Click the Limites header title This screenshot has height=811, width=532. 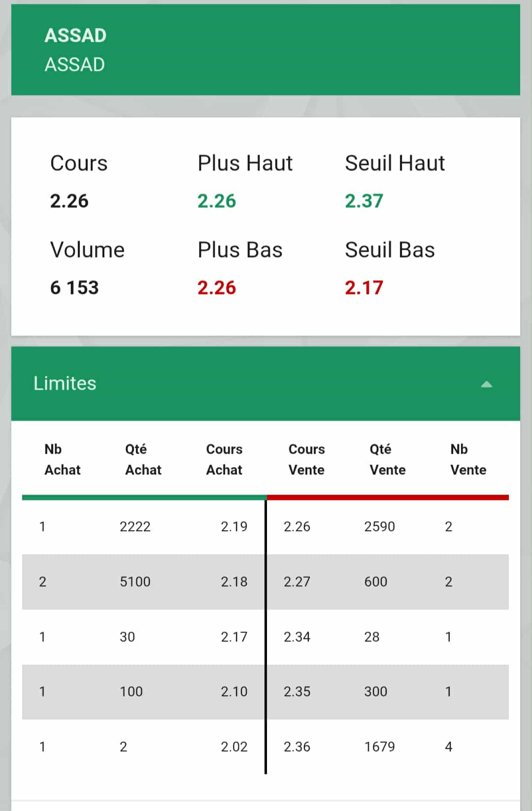coord(65,383)
